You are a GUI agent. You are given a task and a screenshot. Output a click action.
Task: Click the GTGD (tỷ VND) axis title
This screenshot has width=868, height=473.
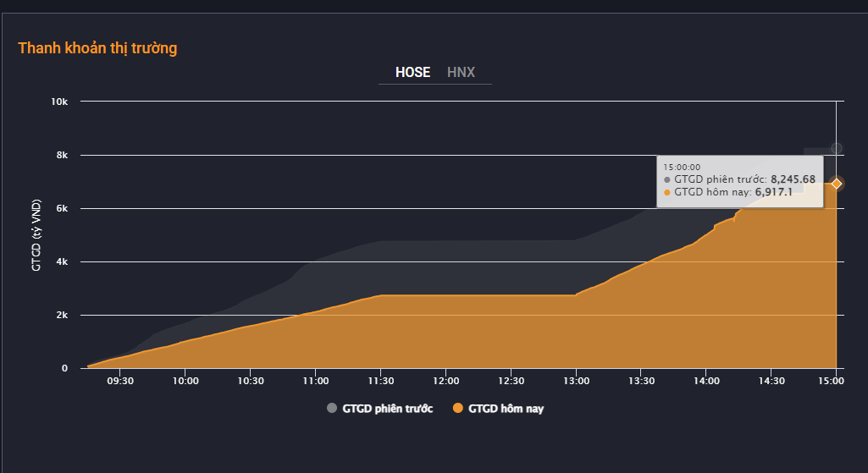(x=36, y=234)
